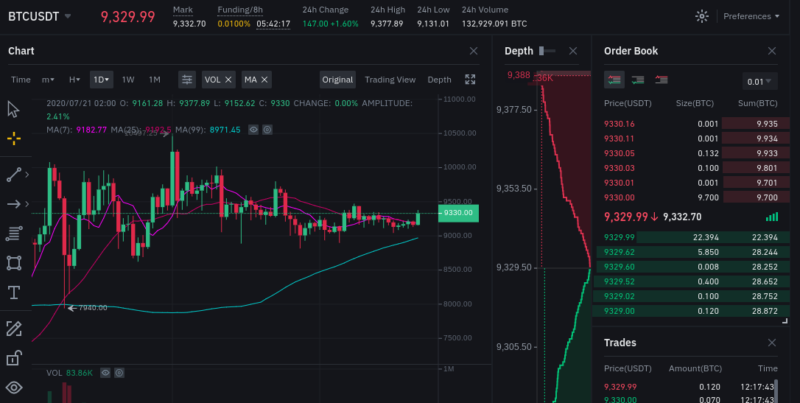This screenshot has height=403, width=800.
Task: Select the Fibonacci retracement lines tool
Action: point(14,233)
